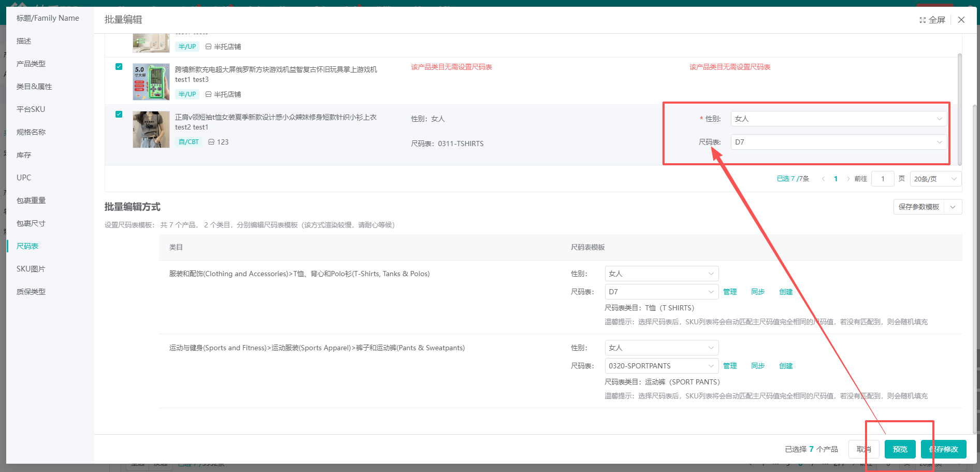Click the fullscreen expand icon
The height and width of the screenshot is (472, 980).
pyautogui.click(x=923, y=20)
